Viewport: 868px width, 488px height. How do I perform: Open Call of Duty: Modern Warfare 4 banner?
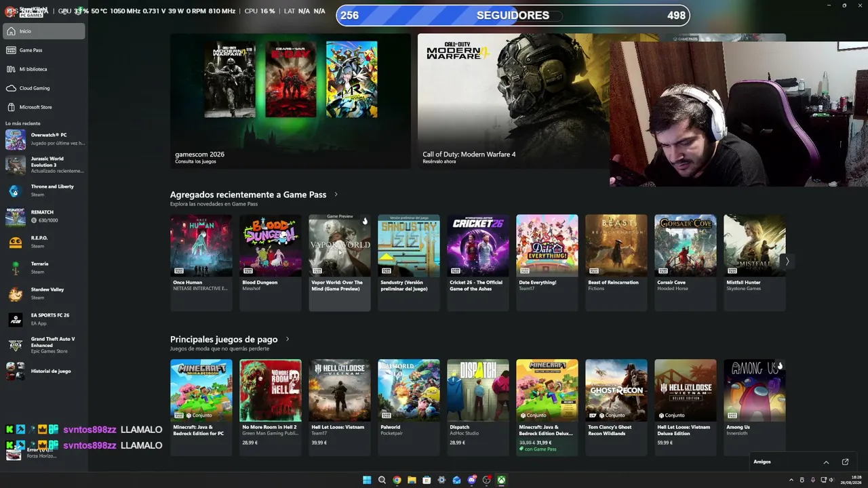(x=513, y=101)
